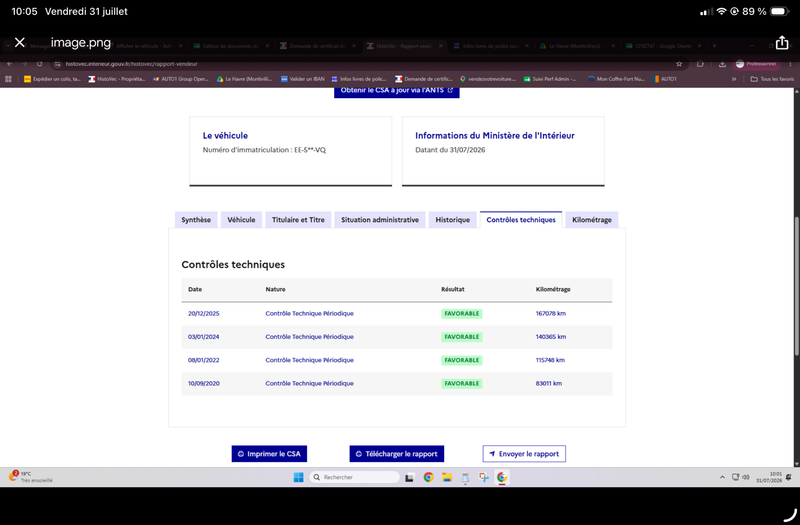Click the date 03/01/2024 in the table
The width and height of the screenshot is (800, 525).
(204, 337)
